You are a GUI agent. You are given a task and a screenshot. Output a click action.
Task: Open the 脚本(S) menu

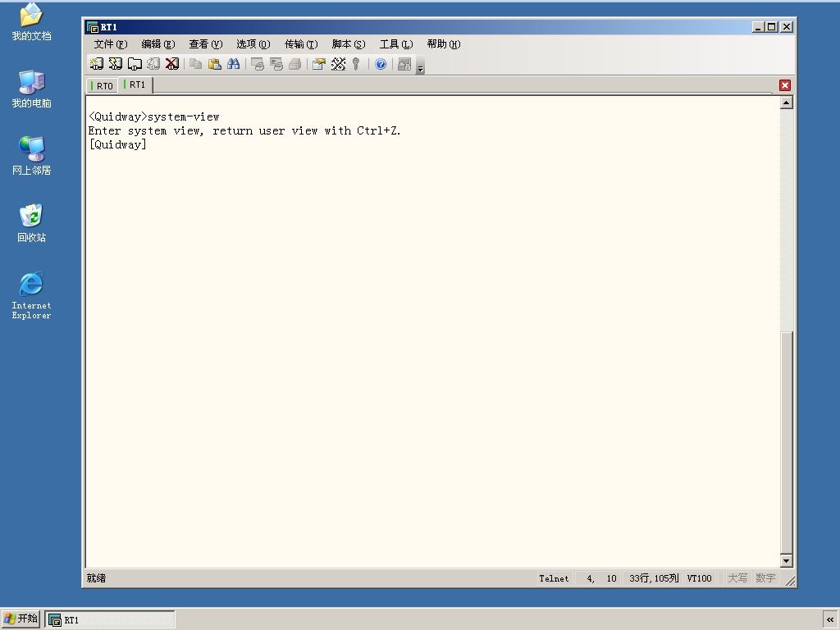[349, 44]
